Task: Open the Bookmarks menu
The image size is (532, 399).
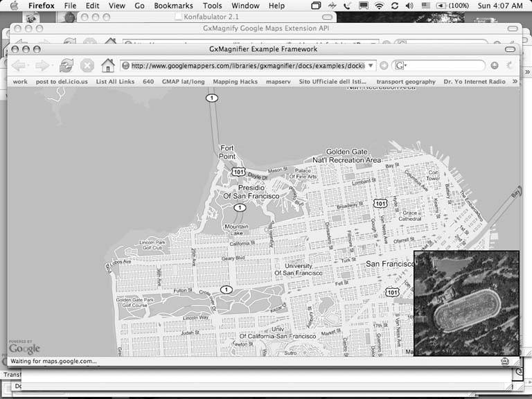Action: pos(173,6)
